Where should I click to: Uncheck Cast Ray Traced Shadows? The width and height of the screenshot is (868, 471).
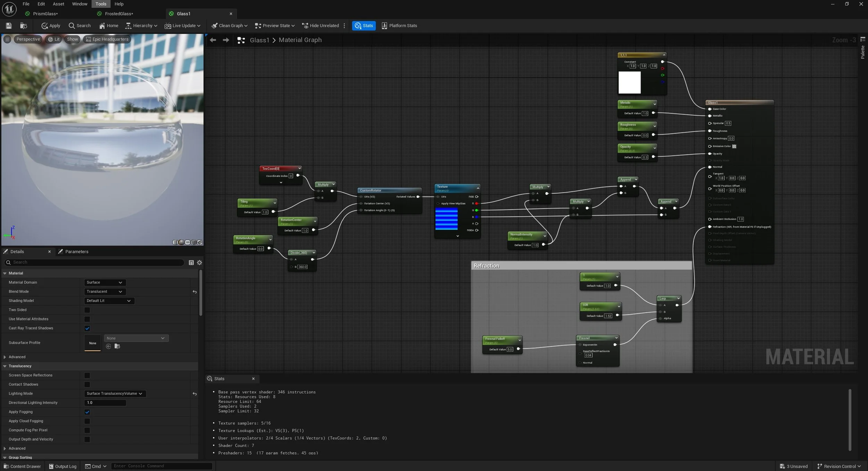87,328
